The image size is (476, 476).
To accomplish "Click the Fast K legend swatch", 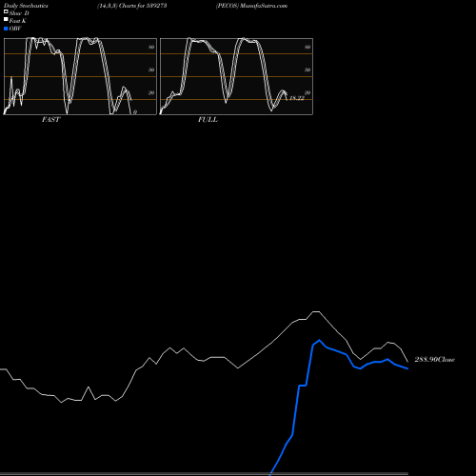I will pos(6,19).
